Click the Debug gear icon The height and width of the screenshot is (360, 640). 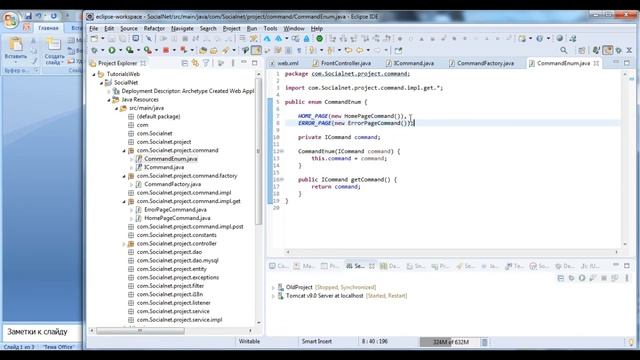[94, 50]
